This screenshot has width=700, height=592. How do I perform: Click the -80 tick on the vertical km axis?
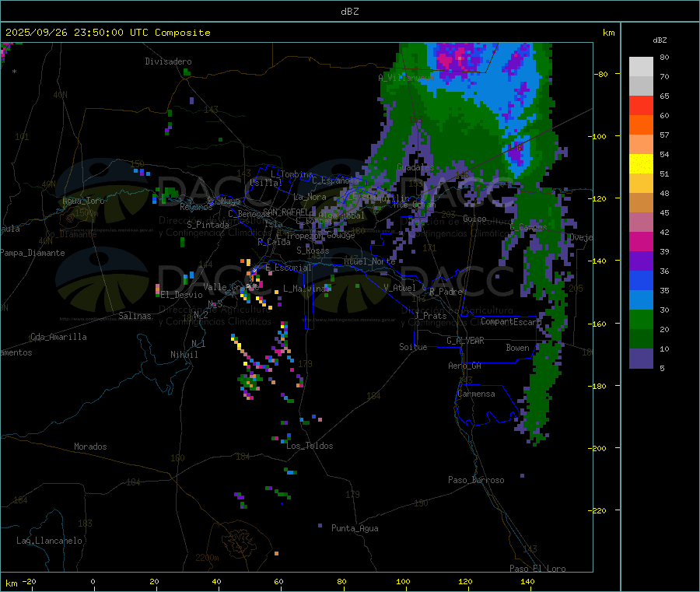coord(601,74)
